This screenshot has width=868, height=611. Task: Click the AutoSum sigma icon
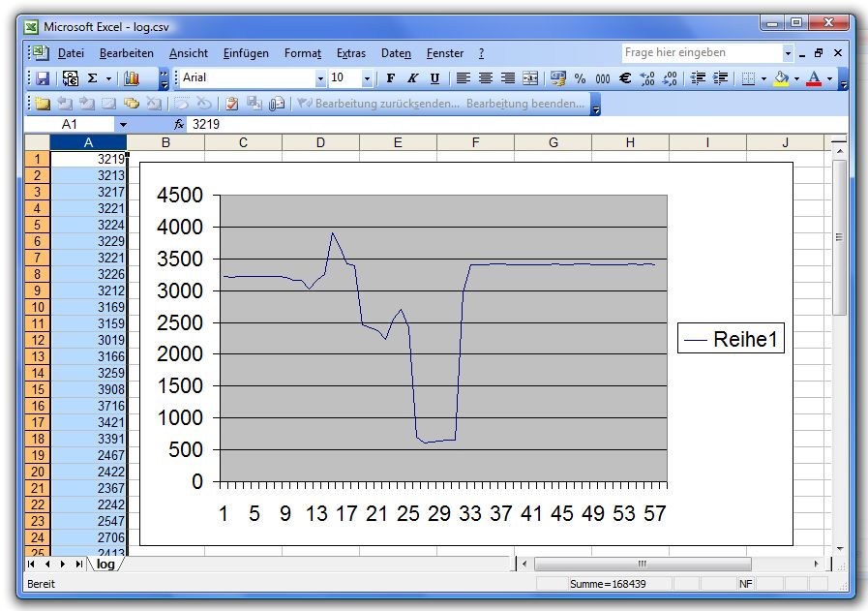point(93,78)
